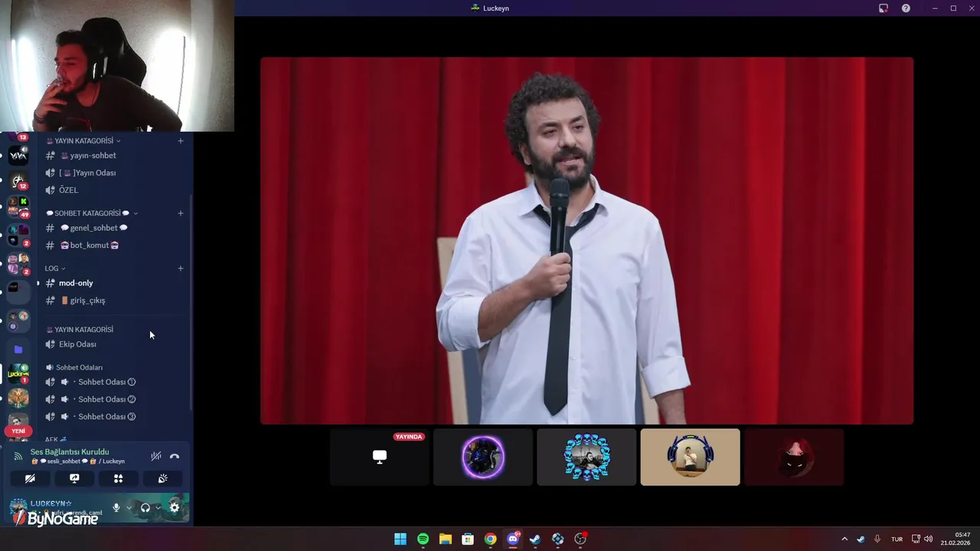Open microphone input options chevron

tap(128, 507)
